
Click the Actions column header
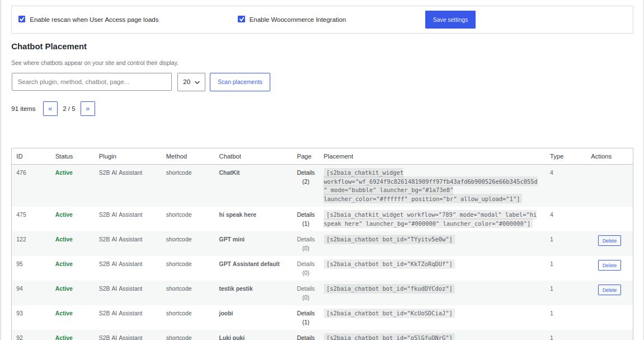(x=601, y=156)
